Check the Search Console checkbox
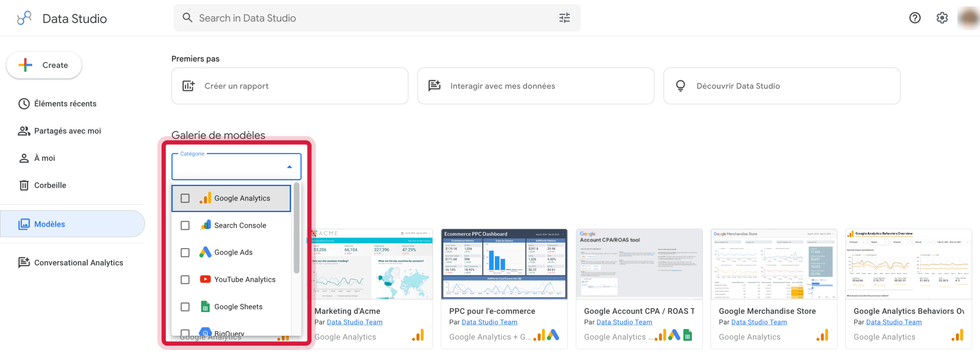Viewport: 980px width, 364px height. 185,225
